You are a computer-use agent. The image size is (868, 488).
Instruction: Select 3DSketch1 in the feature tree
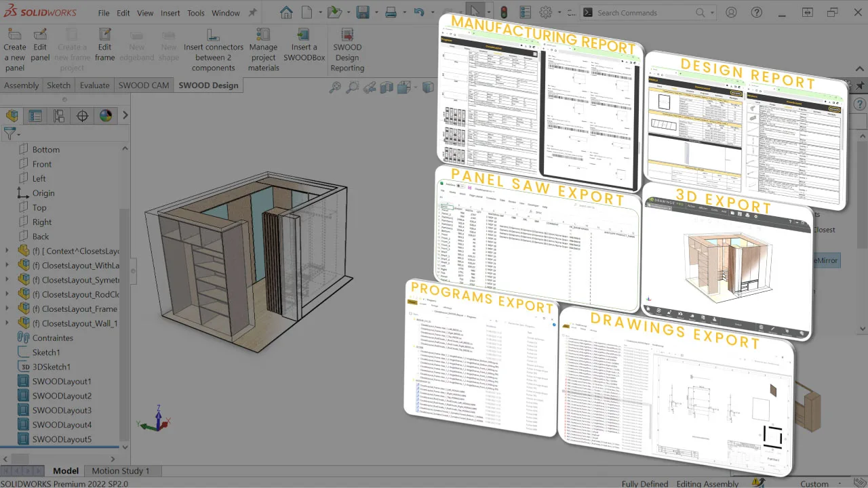pos(52,367)
